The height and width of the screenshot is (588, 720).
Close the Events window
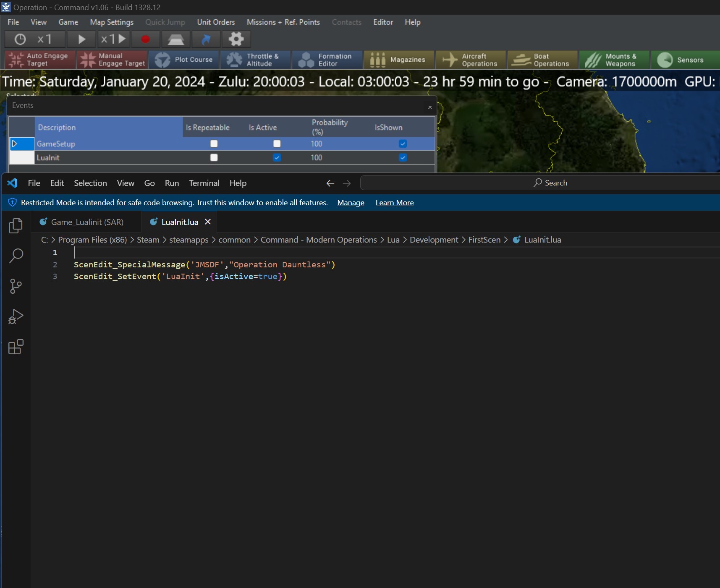(430, 107)
